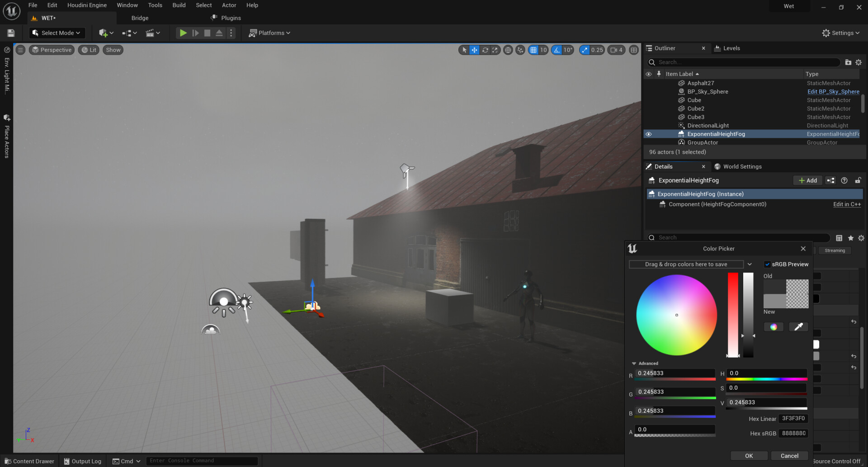Expand the saved colors dropdown arrow

coord(750,264)
